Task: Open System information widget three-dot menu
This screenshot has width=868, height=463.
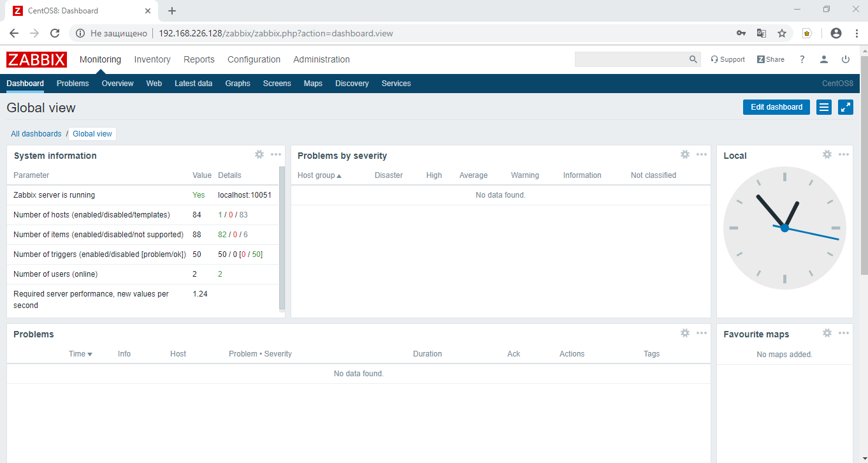Action: pyautogui.click(x=276, y=154)
